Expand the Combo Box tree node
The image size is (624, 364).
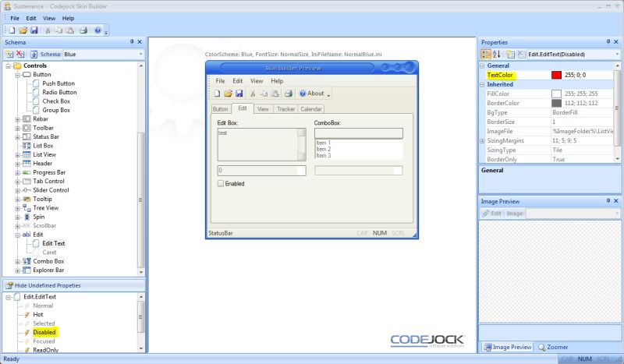tap(17, 262)
